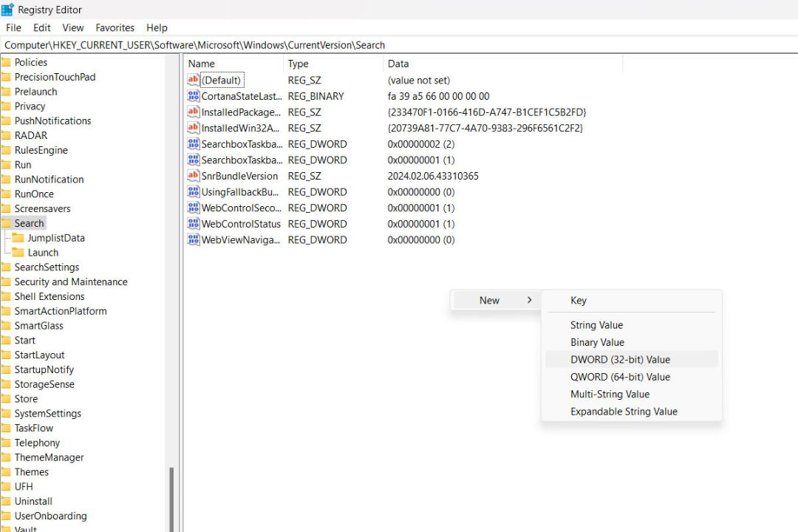The width and height of the screenshot is (798, 532).
Task: Click icon of SearchboxTaskba value with data 1
Action: [x=194, y=160]
